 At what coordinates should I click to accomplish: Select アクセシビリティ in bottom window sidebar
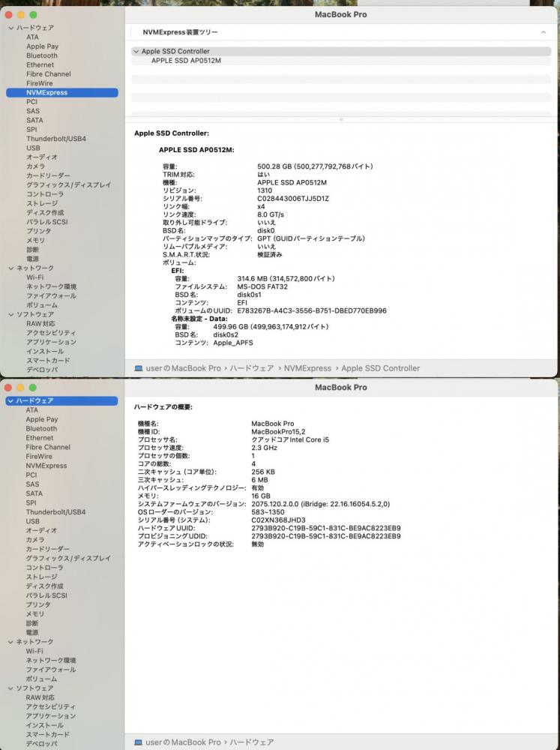pos(51,707)
